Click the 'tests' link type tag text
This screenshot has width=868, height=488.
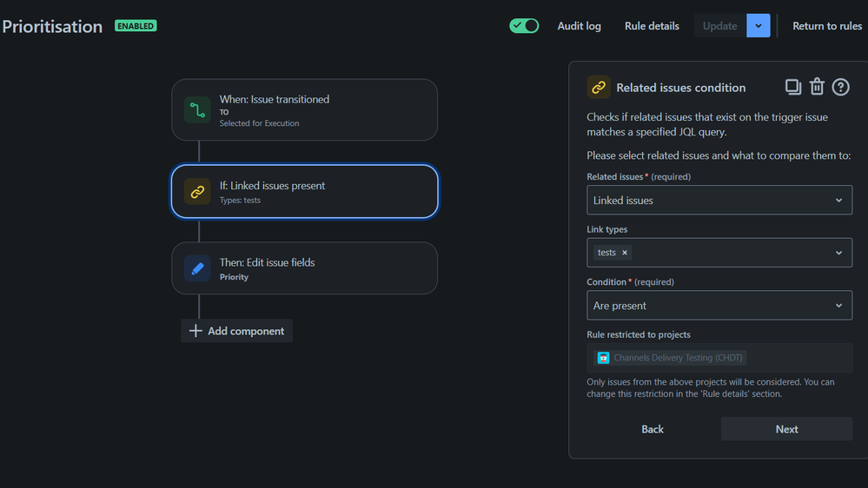(606, 253)
